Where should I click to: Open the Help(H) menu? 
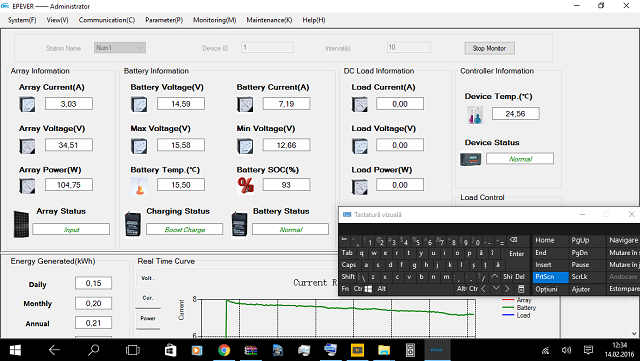coord(313,20)
